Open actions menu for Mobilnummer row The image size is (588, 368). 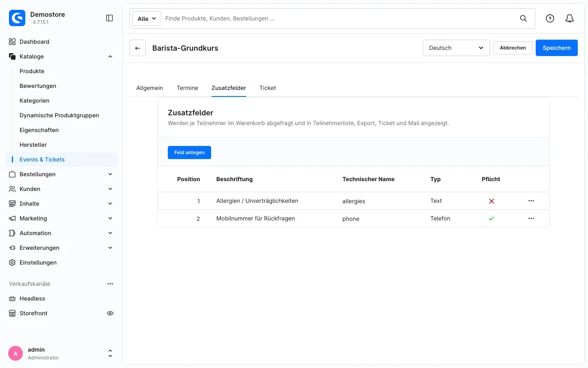(x=531, y=218)
